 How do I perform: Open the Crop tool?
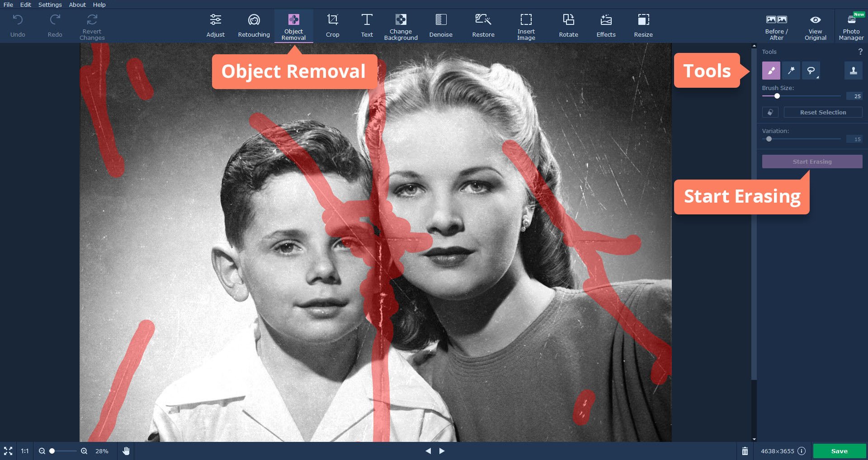(333, 26)
